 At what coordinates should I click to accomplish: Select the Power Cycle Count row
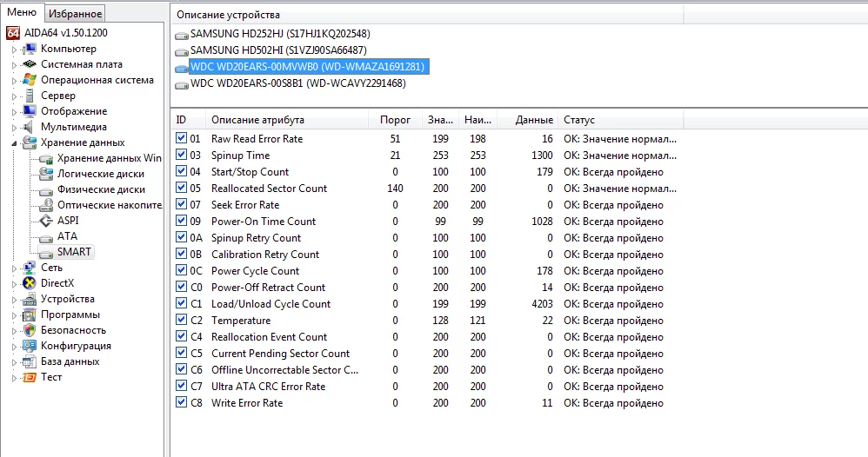426,270
